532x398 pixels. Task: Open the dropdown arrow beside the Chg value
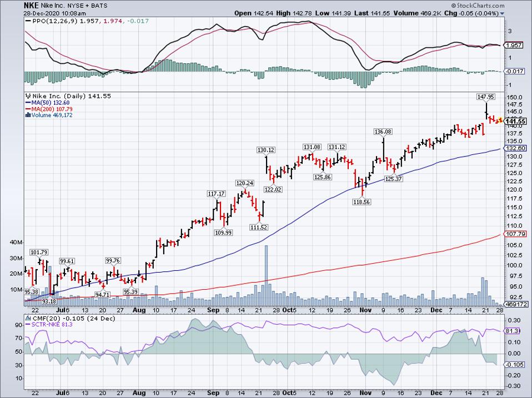click(502, 14)
